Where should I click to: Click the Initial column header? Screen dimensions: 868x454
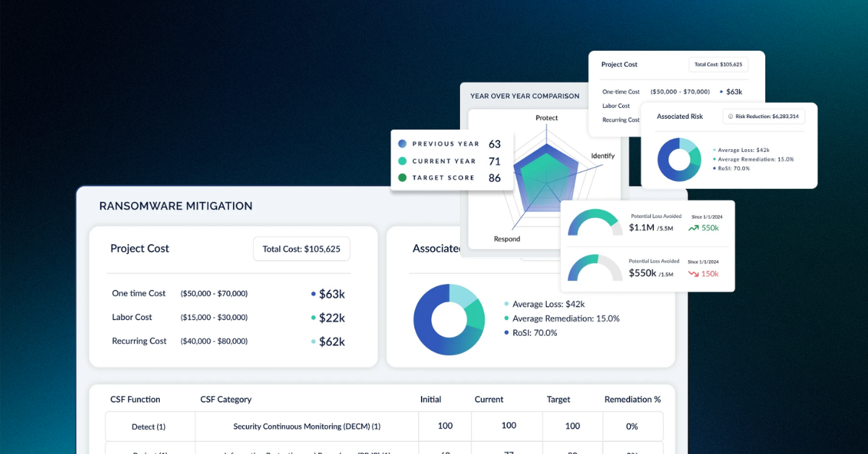tap(430, 400)
